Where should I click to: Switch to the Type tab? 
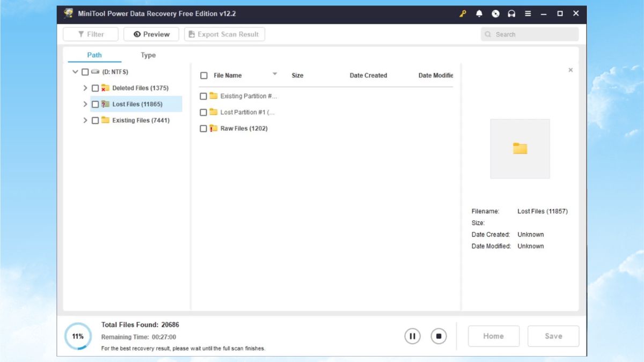click(148, 55)
